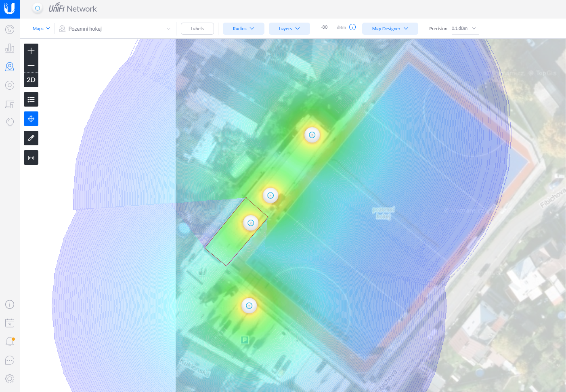Expand the Radios dropdown

click(x=243, y=28)
